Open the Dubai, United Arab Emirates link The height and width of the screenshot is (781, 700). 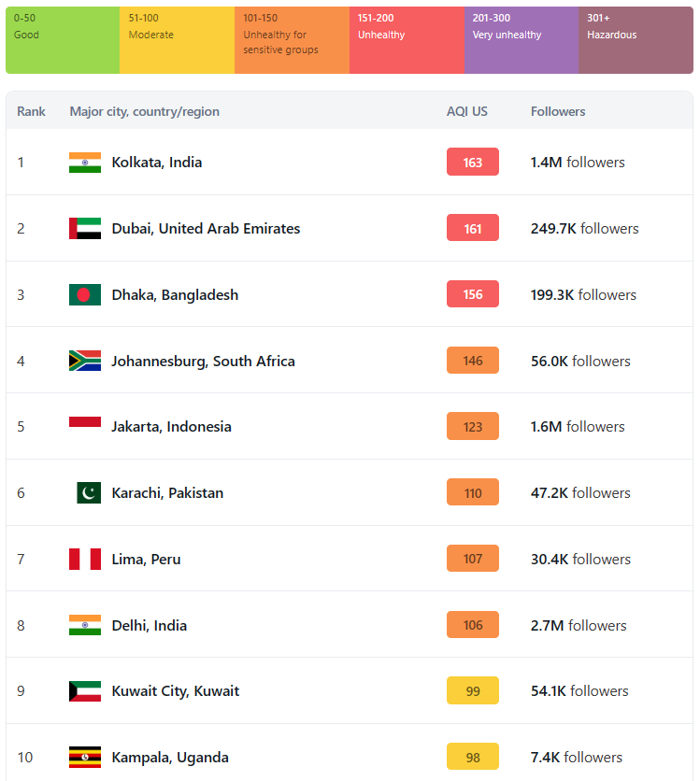click(206, 229)
